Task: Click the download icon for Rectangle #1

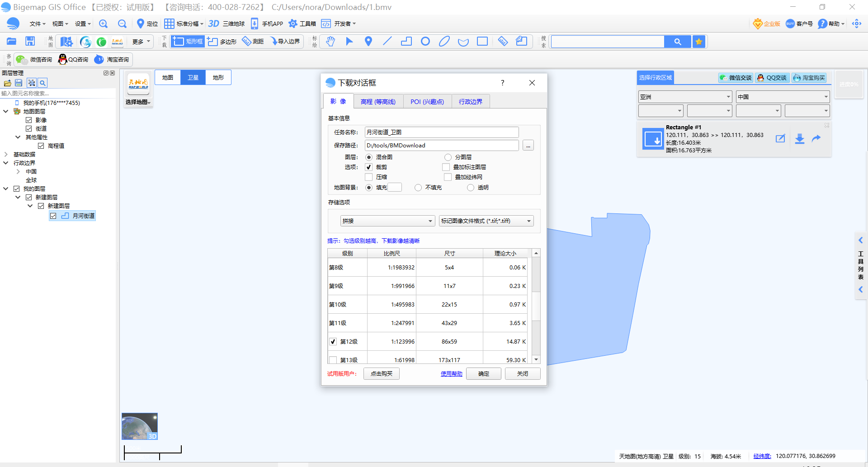Action: [799, 139]
